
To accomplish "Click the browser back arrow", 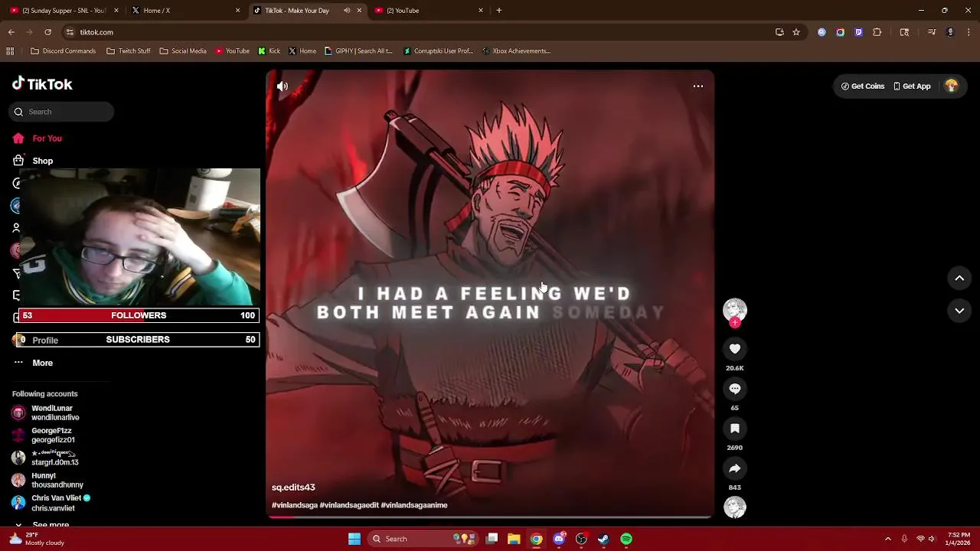I will click(x=11, y=32).
